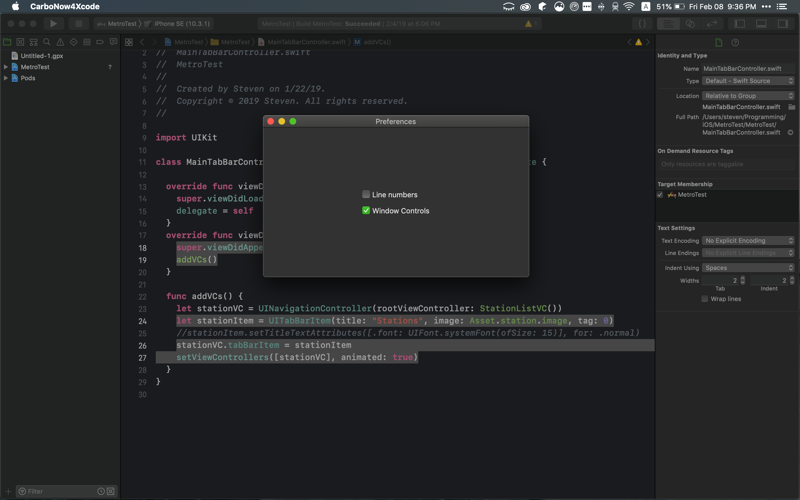
Task: Uncheck Window Controls in Preferences
Action: [x=366, y=210]
